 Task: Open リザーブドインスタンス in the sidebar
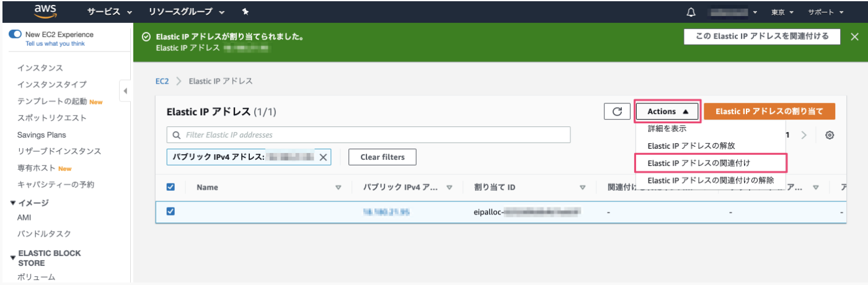tap(60, 151)
